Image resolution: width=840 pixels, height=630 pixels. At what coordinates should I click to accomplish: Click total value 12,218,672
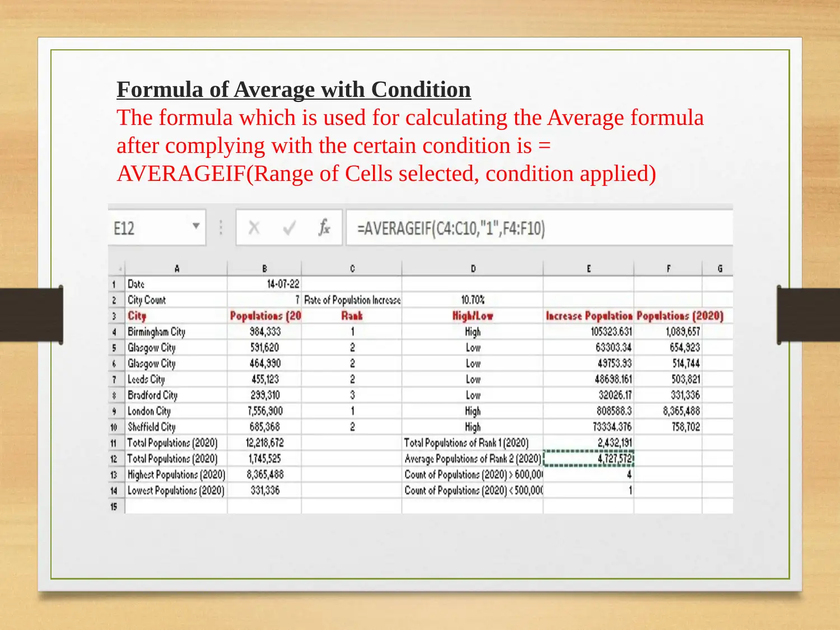click(x=264, y=442)
